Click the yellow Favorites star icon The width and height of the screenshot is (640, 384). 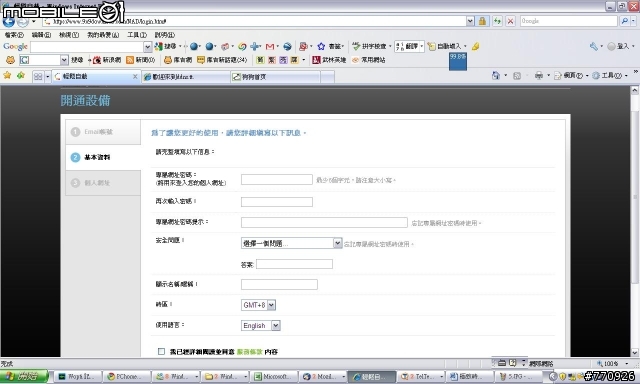tap(7, 75)
